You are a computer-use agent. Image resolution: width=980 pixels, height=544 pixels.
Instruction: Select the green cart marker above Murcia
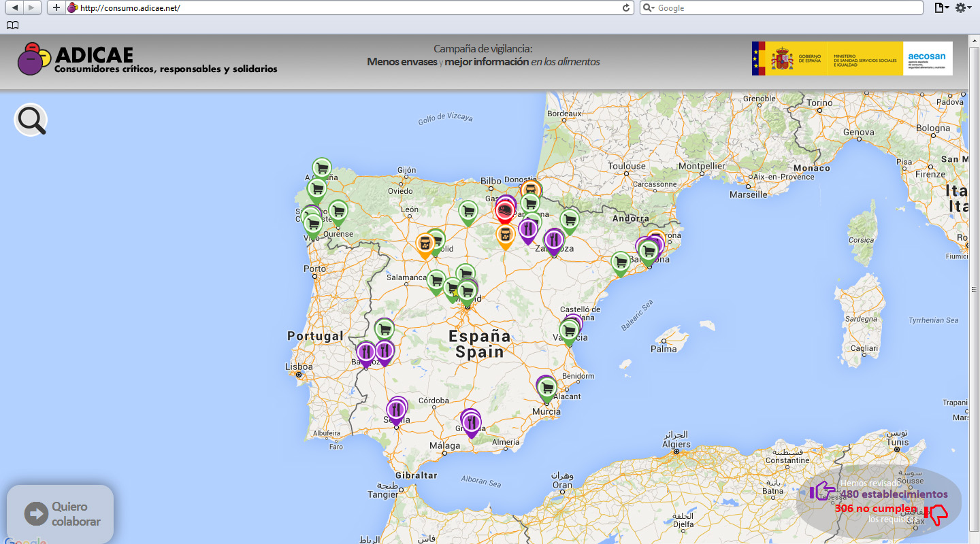[x=547, y=388]
